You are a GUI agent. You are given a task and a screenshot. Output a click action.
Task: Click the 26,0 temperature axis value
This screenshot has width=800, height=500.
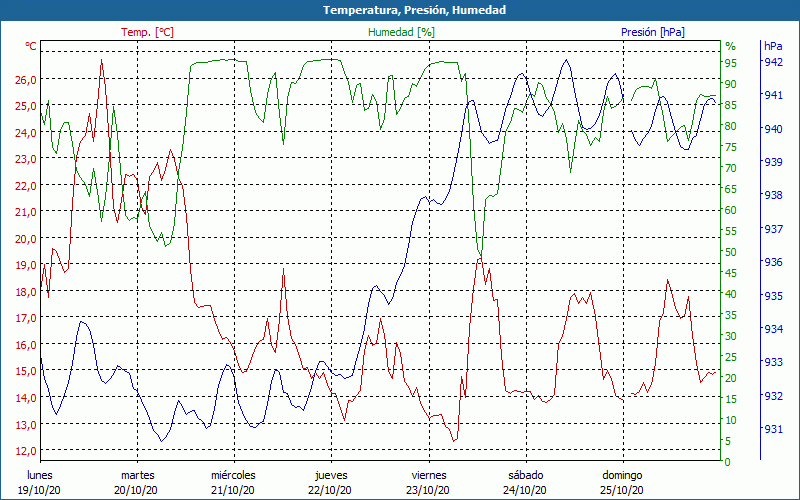click(27, 80)
